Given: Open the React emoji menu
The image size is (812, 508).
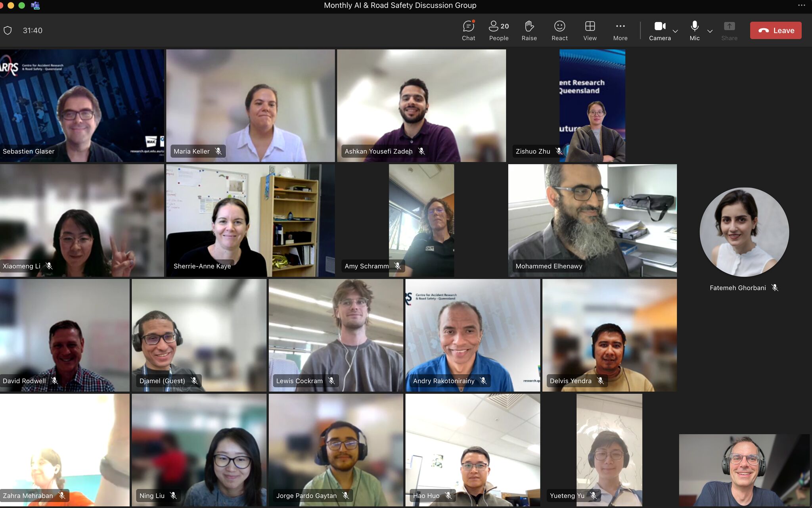Looking at the screenshot, I should (x=559, y=31).
